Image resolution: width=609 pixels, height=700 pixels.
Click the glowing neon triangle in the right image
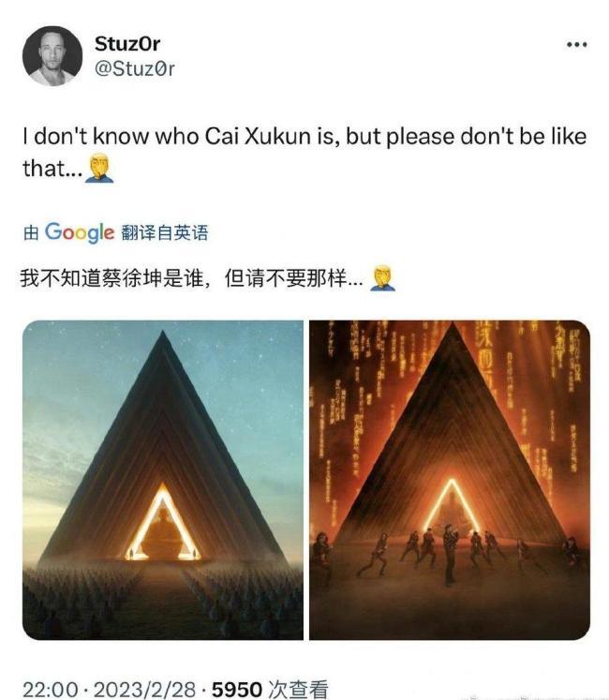click(452, 504)
